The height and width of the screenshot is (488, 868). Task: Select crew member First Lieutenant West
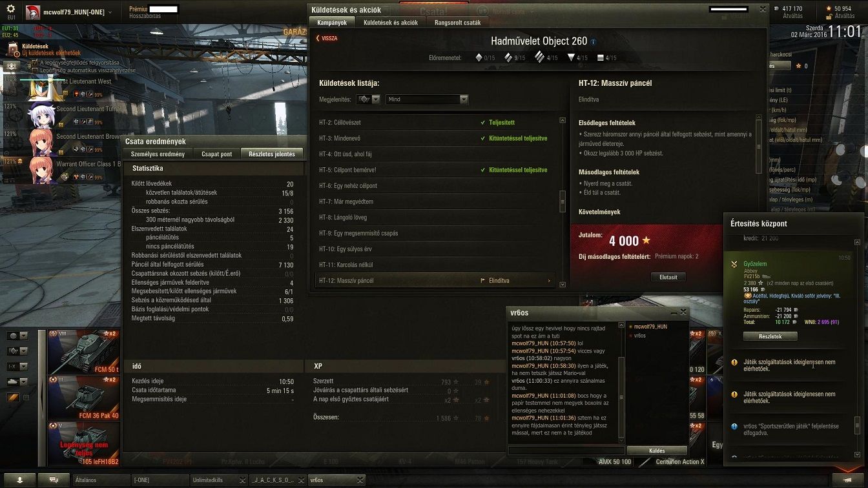point(62,88)
